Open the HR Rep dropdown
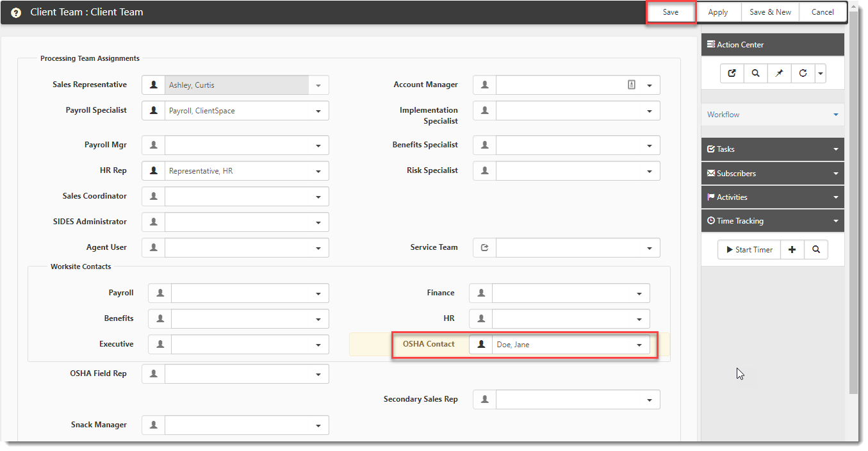The height and width of the screenshot is (451, 868). pyautogui.click(x=318, y=171)
